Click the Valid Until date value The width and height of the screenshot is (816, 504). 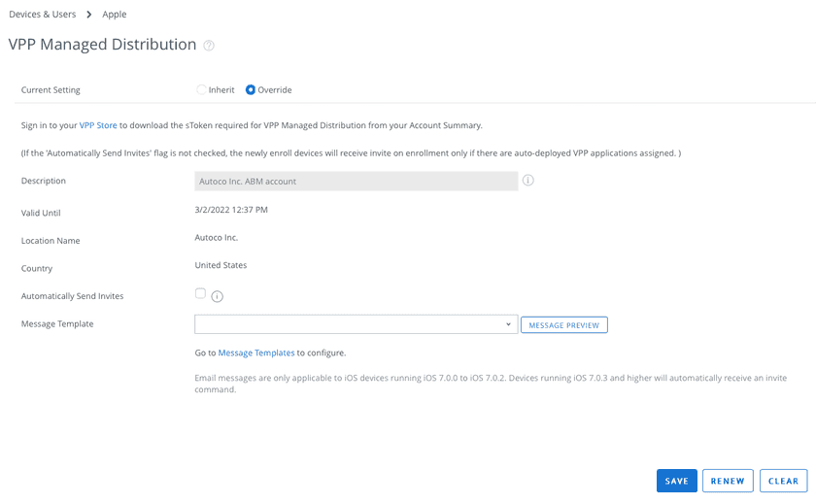[231, 210]
